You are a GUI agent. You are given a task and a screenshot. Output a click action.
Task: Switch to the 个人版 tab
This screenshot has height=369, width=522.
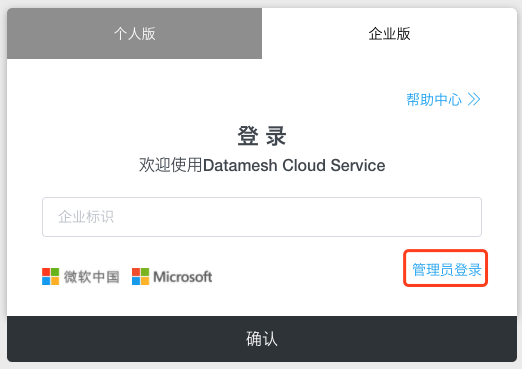click(134, 34)
